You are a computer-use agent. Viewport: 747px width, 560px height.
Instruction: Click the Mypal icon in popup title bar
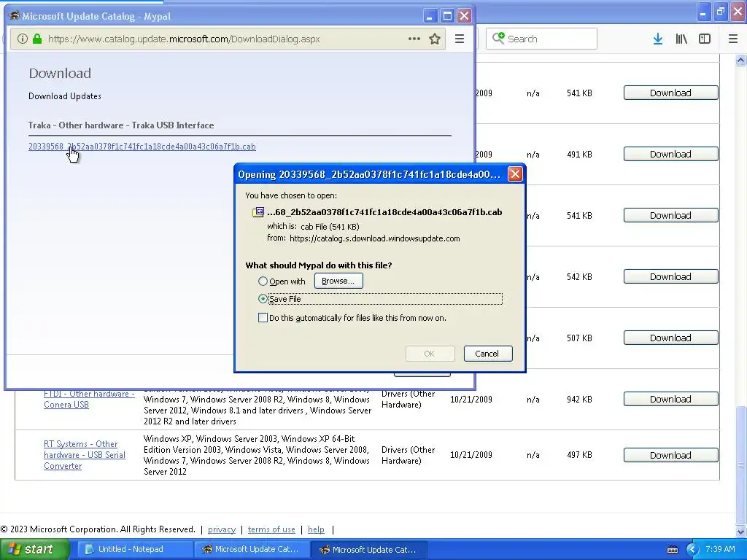point(14,16)
